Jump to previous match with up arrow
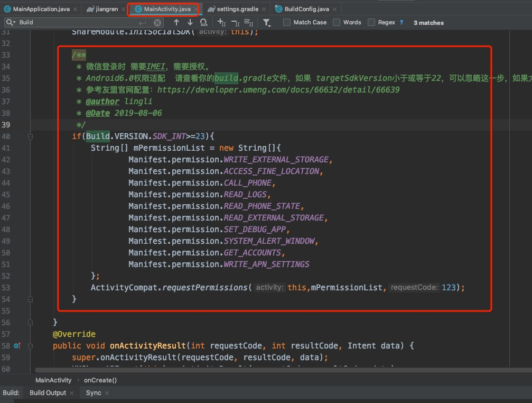The height and width of the screenshot is (403, 532). point(176,22)
